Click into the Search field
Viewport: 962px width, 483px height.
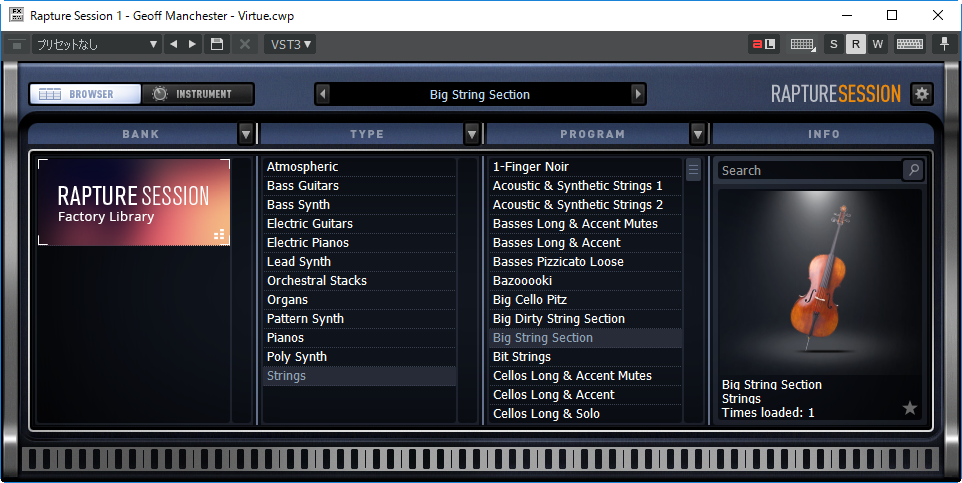pos(810,170)
